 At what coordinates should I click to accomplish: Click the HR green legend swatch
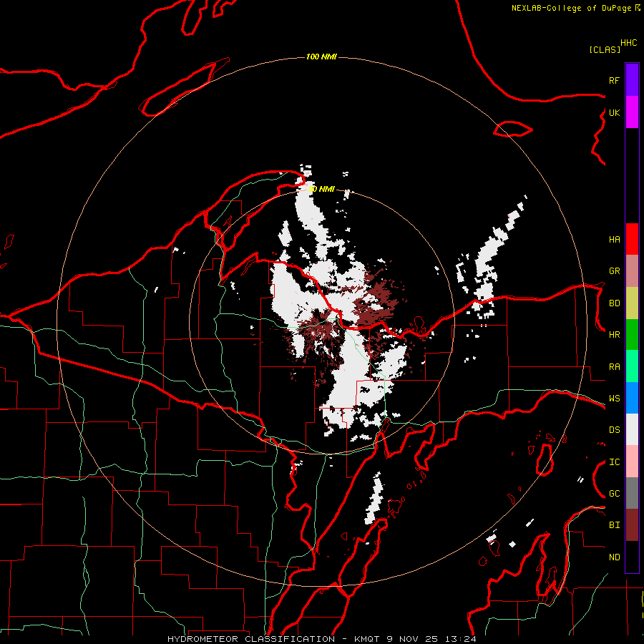click(632, 335)
